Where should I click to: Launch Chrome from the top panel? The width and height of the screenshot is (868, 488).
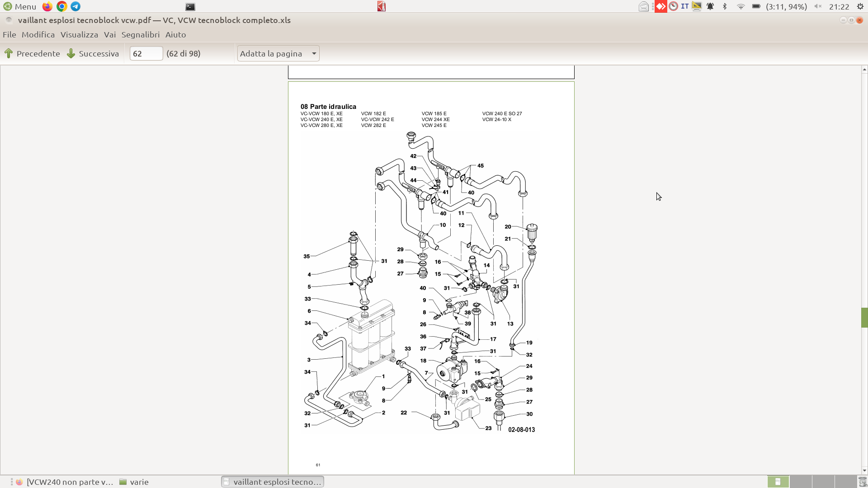61,6
